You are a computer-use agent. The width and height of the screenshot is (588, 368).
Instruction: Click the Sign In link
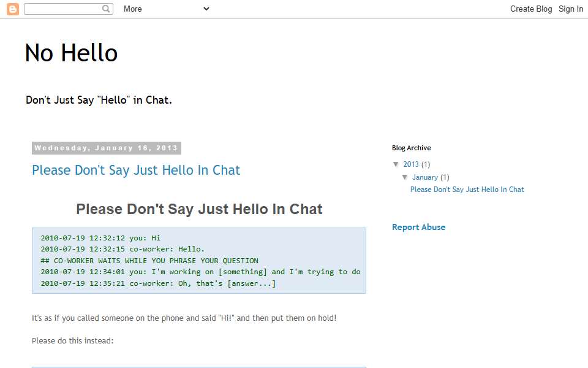(571, 9)
